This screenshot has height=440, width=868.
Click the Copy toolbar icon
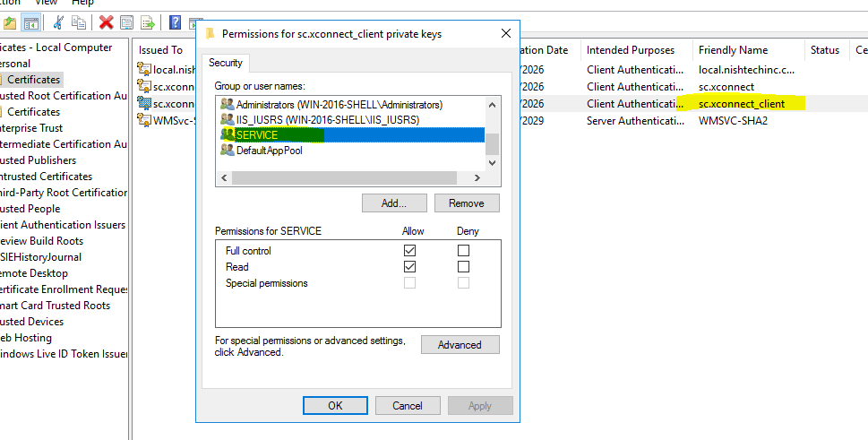(79, 22)
